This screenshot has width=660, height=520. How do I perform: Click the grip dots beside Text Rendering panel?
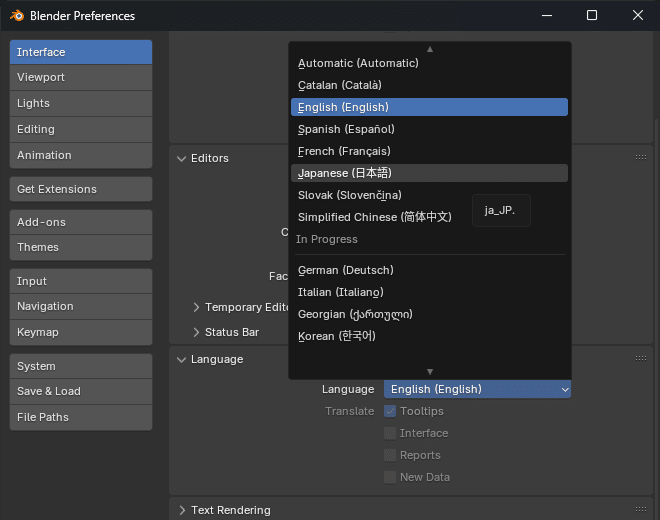641,509
